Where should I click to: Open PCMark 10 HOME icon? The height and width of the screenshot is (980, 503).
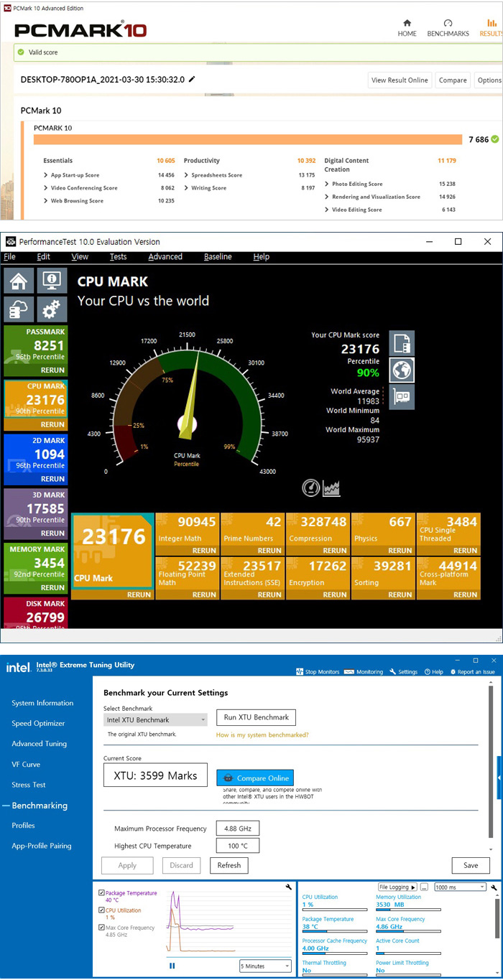[x=407, y=24]
